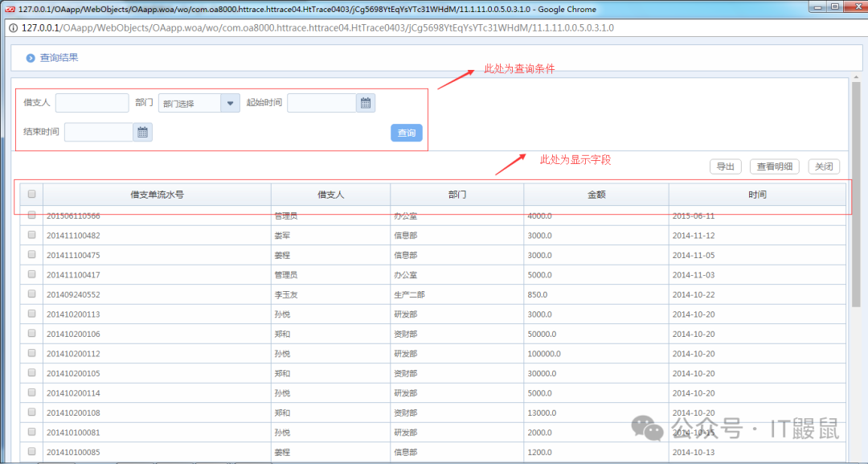Viewport: 868px width, 464px height.
Task: Click the 关闭 button above the table
Action: pos(824,166)
